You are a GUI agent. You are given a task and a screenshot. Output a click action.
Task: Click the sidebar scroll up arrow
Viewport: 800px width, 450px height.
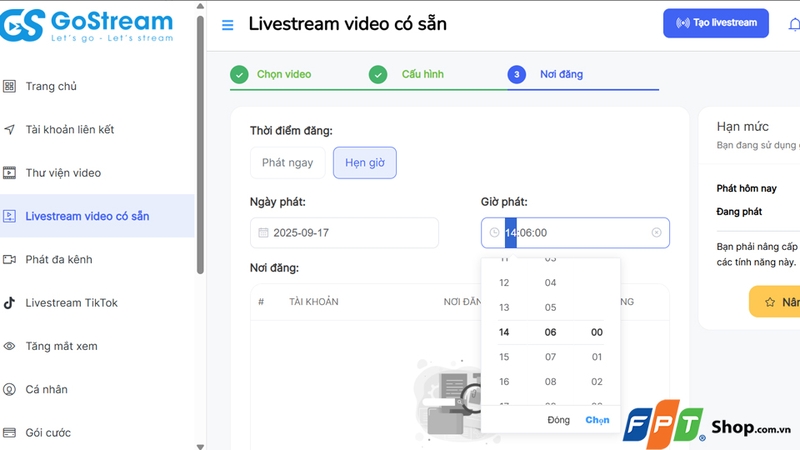[200, 7]
